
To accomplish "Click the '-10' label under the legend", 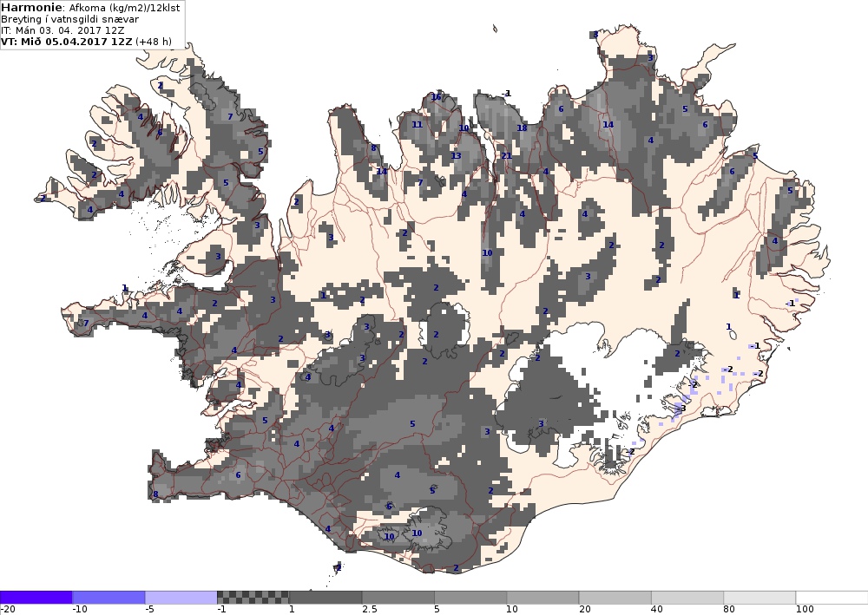I will pyautogui.click(x=80, y=610).
